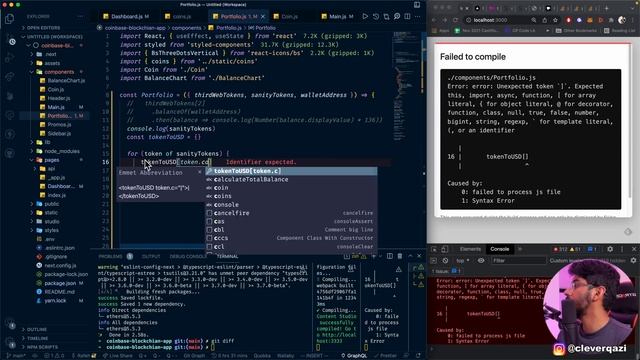Open Explorer panel more actions ellipsis

coord(80,16)
